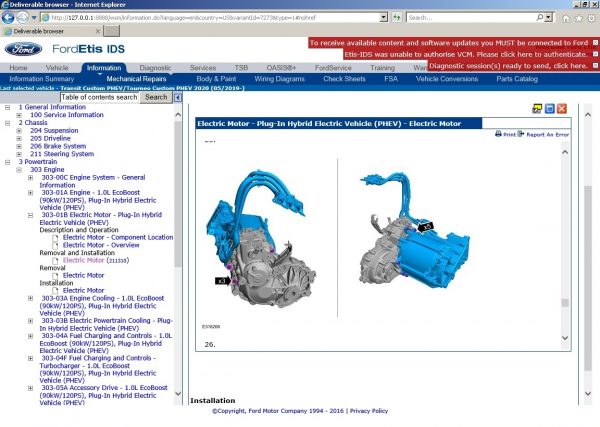Click the blue maximize document icon
This screenshot has width=600, height=427.
pos(549,109)
